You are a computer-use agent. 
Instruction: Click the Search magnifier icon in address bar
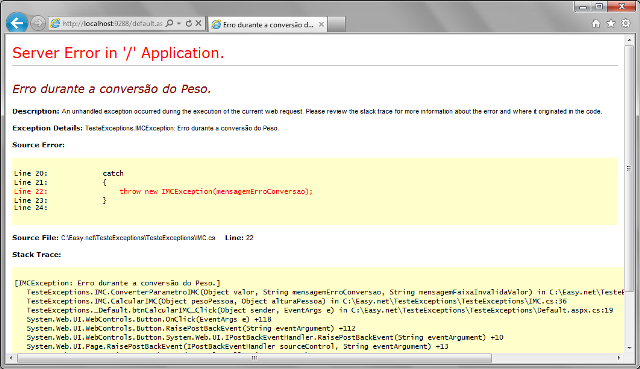170,24
